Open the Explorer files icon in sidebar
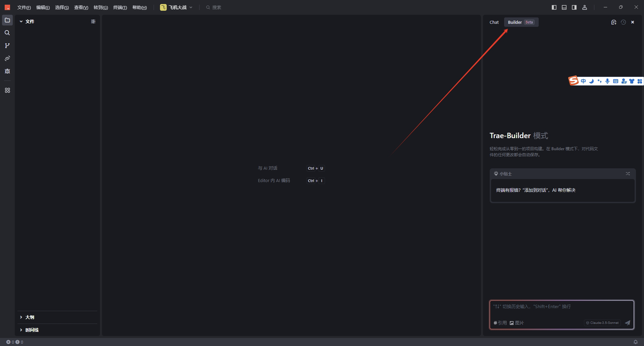 [x=7, y=20]
